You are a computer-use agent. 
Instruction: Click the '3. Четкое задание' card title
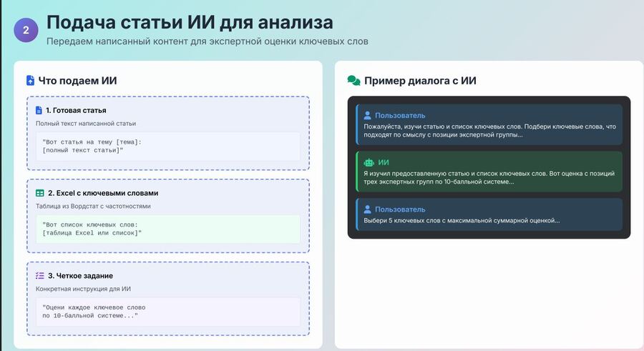[x=80, y=275]
